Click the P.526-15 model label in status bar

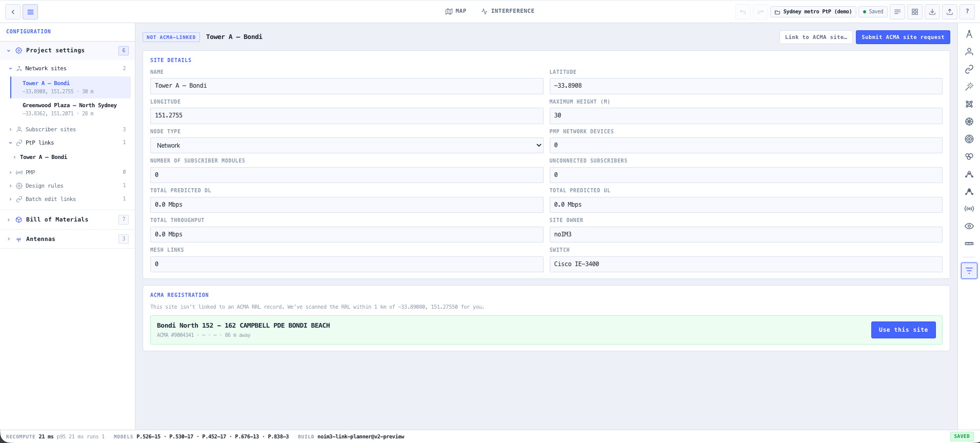point(148,437)
